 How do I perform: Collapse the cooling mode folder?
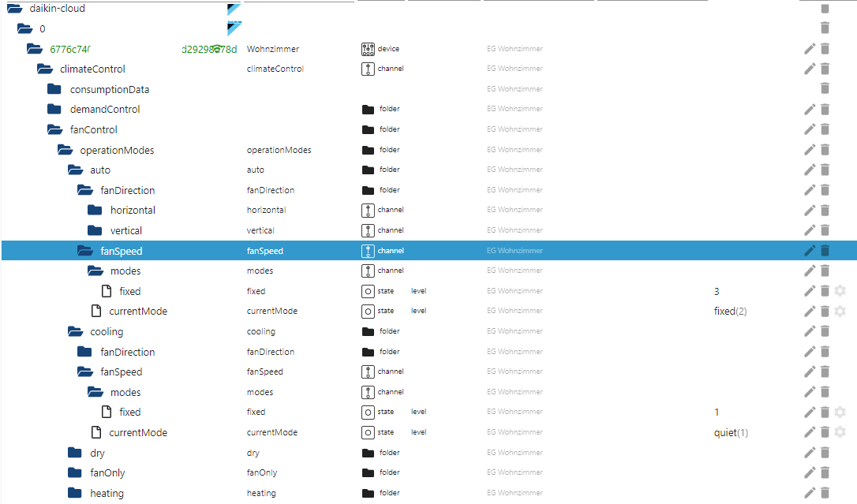coord(75,331)
